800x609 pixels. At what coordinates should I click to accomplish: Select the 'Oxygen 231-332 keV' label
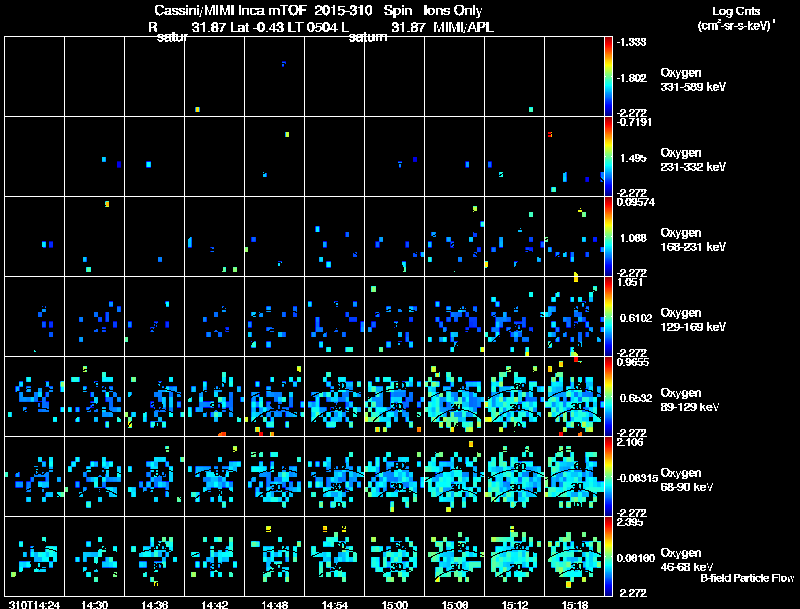(x=693, y=160)
